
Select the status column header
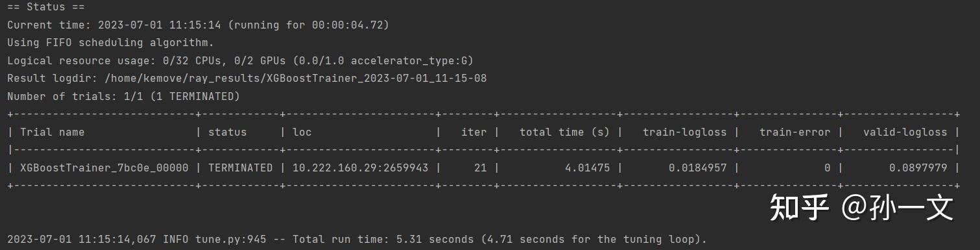point(227,132)
